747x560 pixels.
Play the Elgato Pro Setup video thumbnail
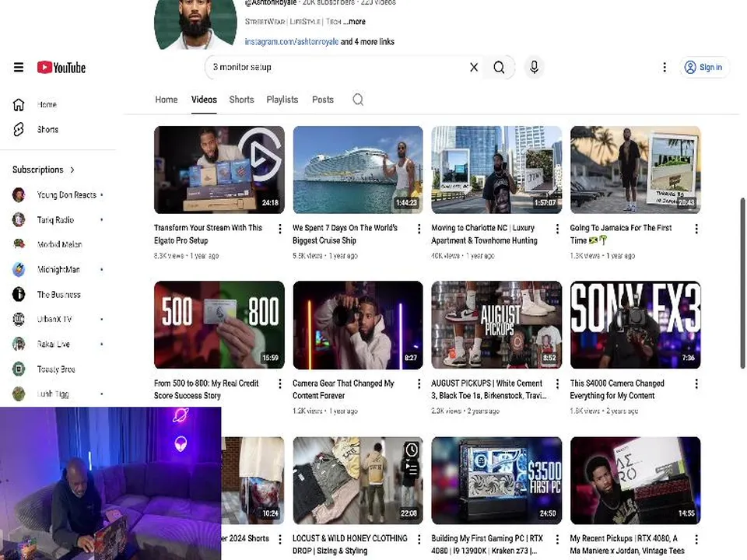[x=219, y=170]
